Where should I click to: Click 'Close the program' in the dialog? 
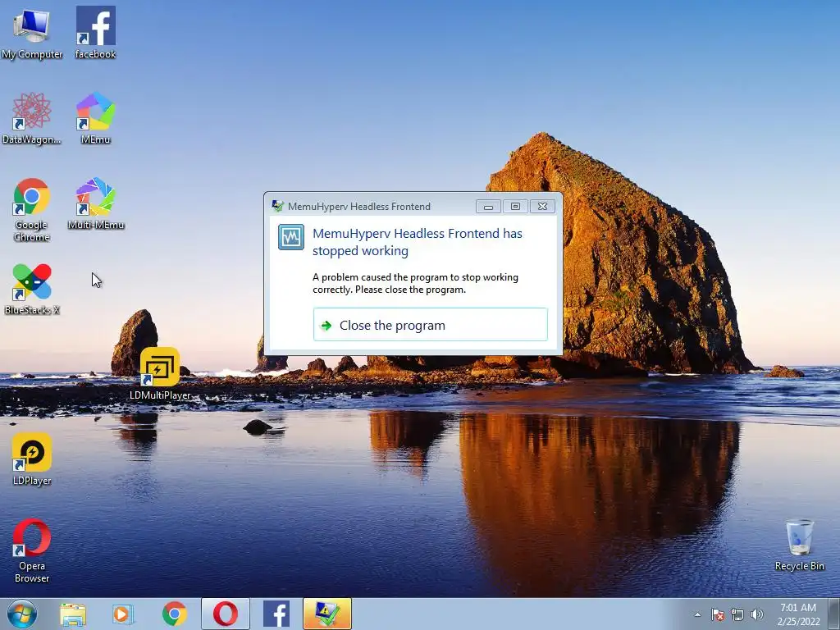(x=430, y=325)
